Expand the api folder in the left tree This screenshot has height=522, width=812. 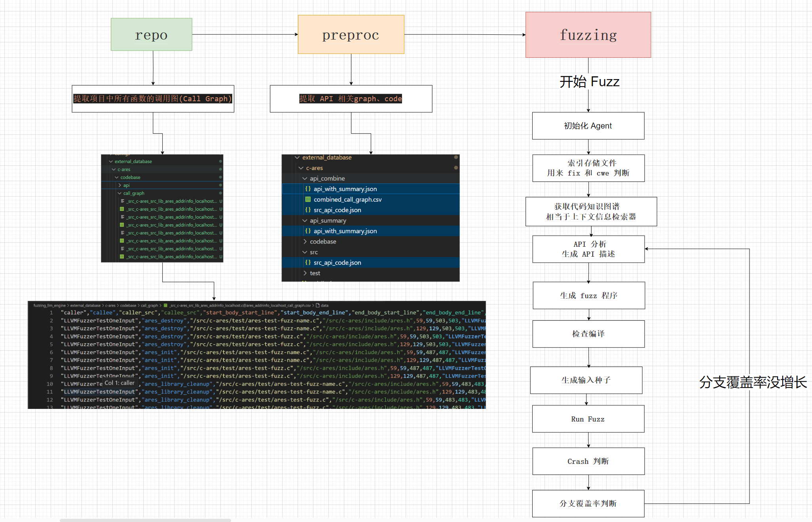click(120, 185)
